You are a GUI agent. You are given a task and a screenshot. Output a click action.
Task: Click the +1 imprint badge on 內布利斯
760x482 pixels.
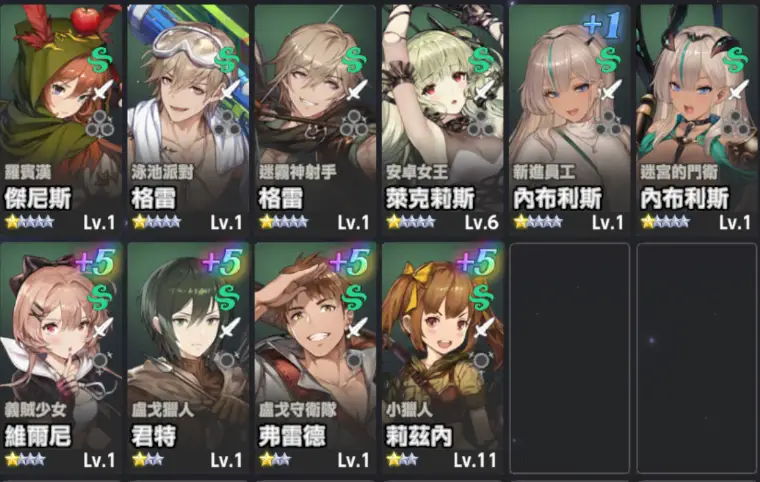pyautogui.click(x=602, y=25)
